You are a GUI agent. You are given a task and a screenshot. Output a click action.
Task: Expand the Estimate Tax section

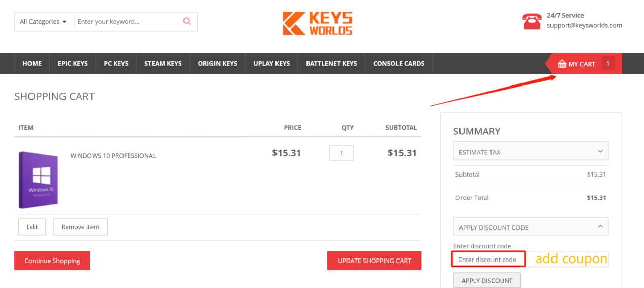(531, 152)
